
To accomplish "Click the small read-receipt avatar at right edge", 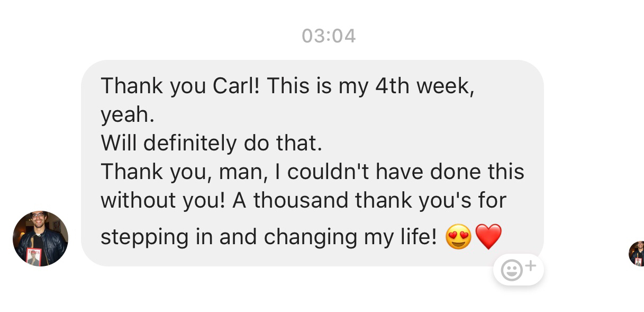I will coord(637,253).
